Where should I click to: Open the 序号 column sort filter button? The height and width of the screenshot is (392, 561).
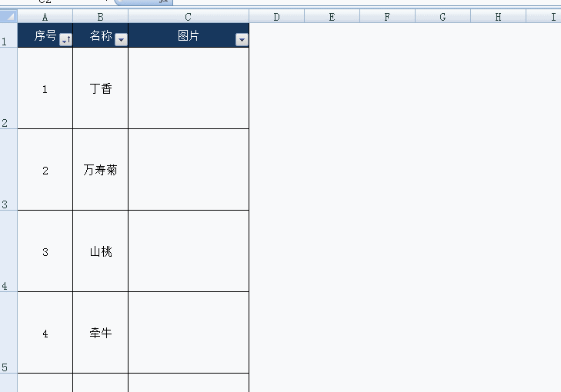click(65, 40)
